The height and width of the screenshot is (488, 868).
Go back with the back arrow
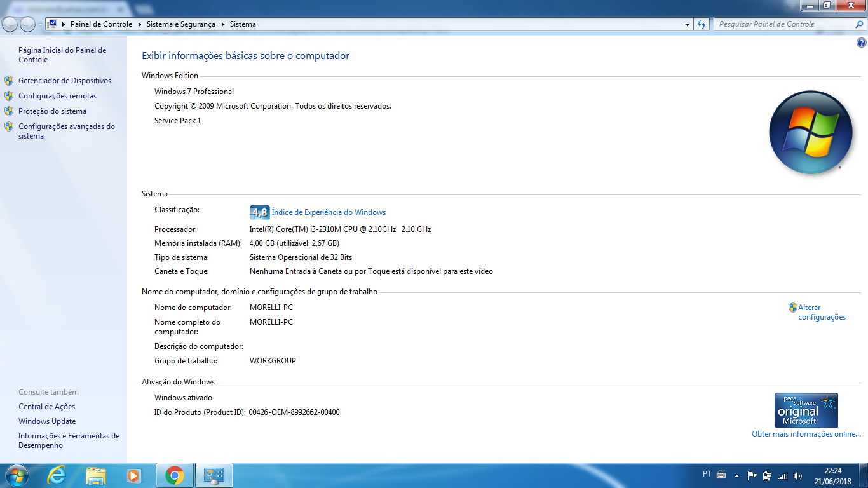tap(10, 24)
